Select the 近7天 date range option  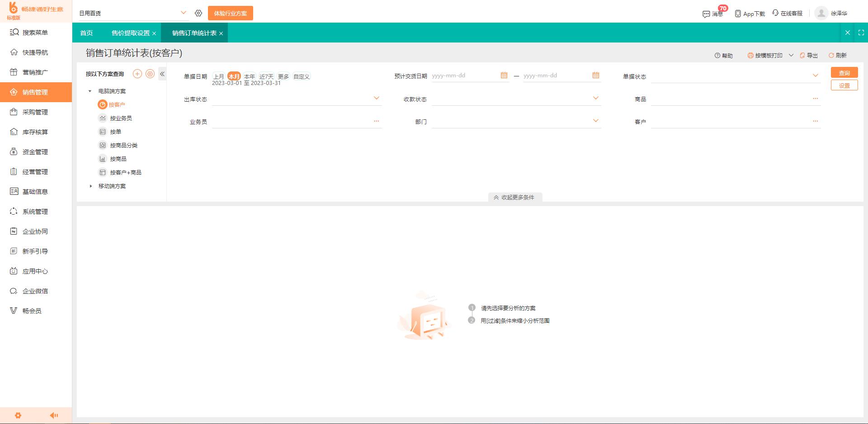(266, 76)
